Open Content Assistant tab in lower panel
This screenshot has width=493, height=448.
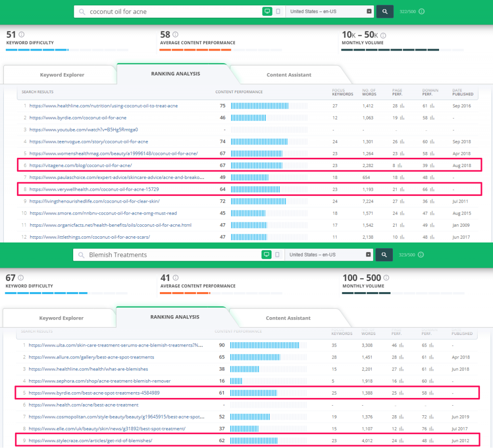pyautogui.click(x=288, y=318)
